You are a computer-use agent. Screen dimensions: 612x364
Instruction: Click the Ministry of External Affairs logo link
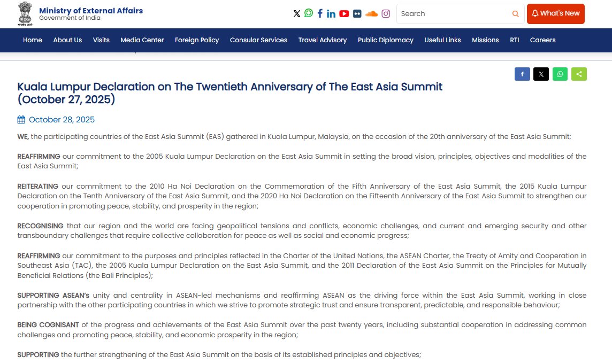[80, 14]
